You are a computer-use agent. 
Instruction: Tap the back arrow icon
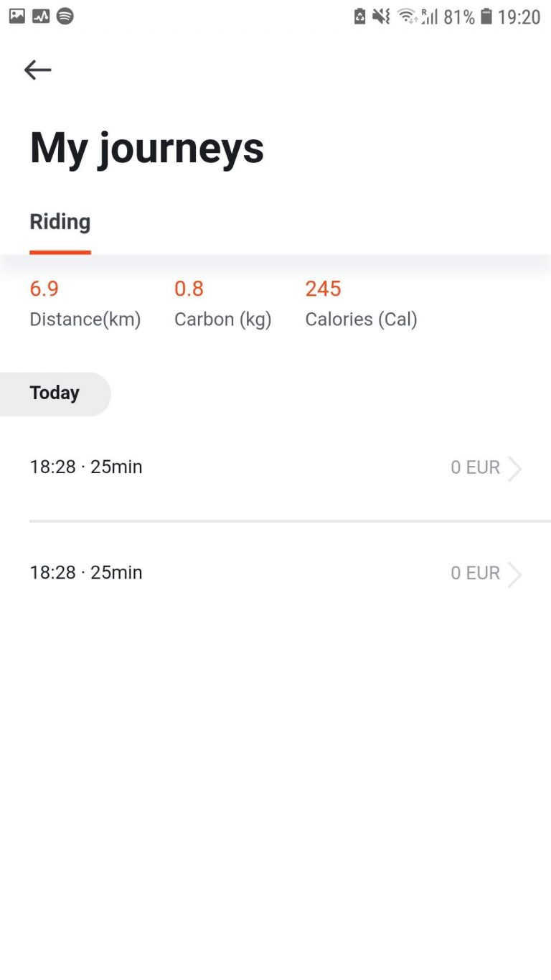[x=37, y=70]
